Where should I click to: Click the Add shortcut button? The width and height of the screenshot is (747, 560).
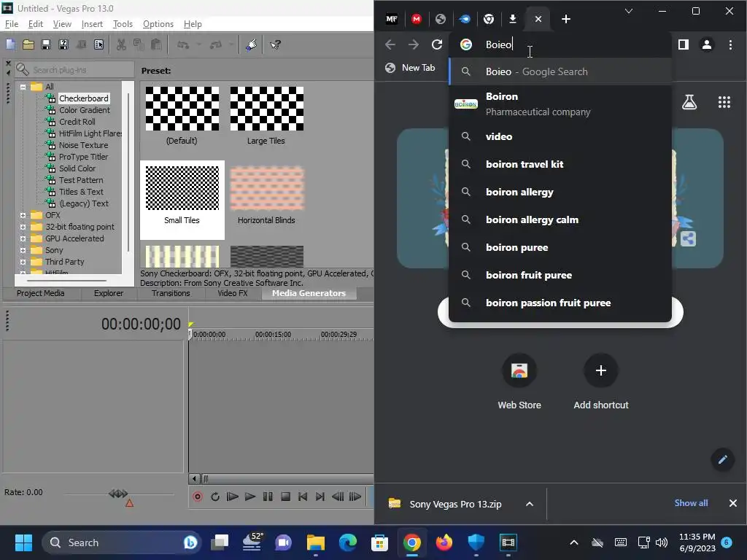pos(601,382)
